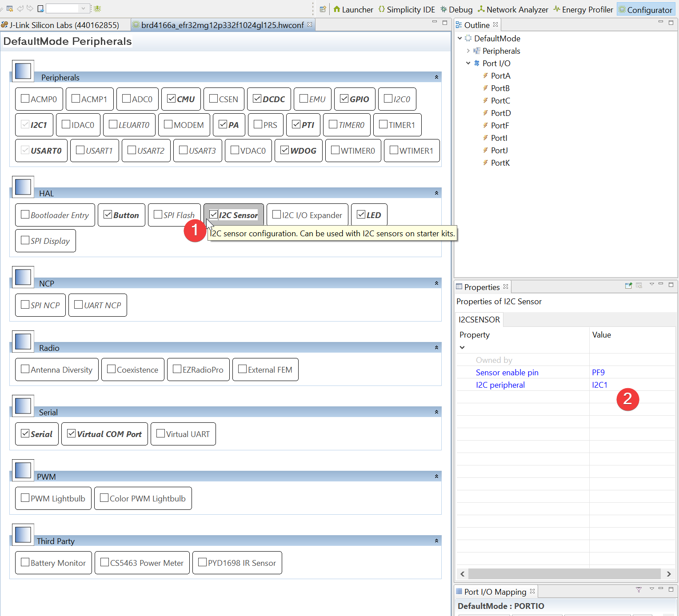
Task: Select PortK in the Outline tree
Action: pyautogui.click(x=500, y=163)
